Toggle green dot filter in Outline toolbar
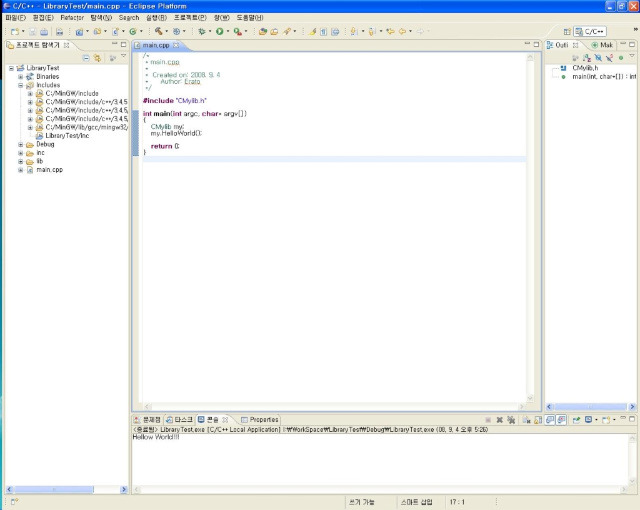Viewport: 640px width, 510px height. point(621,58)
